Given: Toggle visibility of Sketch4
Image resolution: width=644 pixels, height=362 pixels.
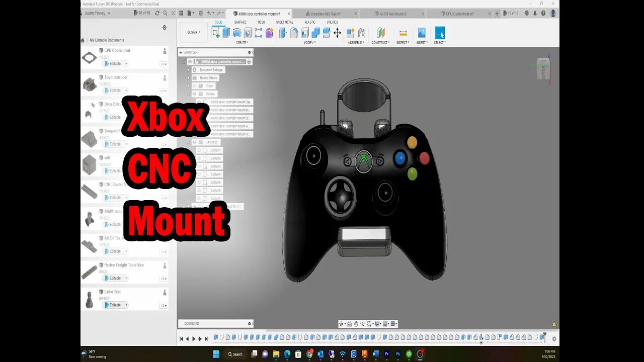Looking at the screenshot, I should (x=199, y=174).
